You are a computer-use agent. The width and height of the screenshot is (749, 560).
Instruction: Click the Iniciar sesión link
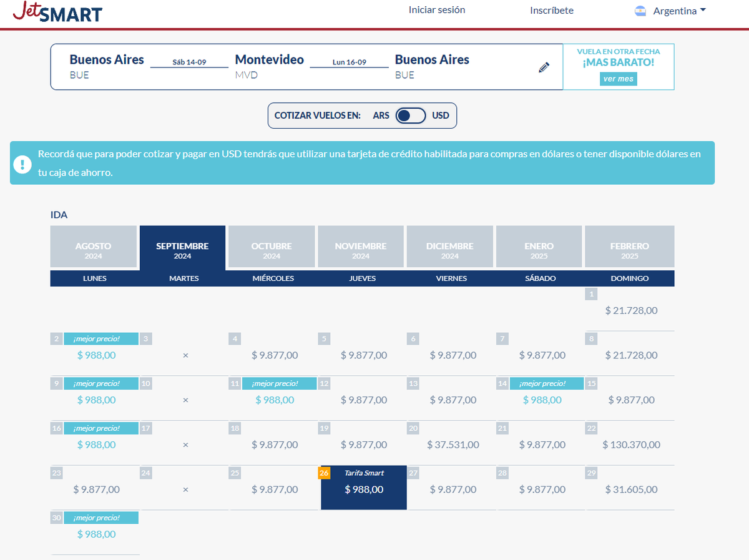pos(437,10)
